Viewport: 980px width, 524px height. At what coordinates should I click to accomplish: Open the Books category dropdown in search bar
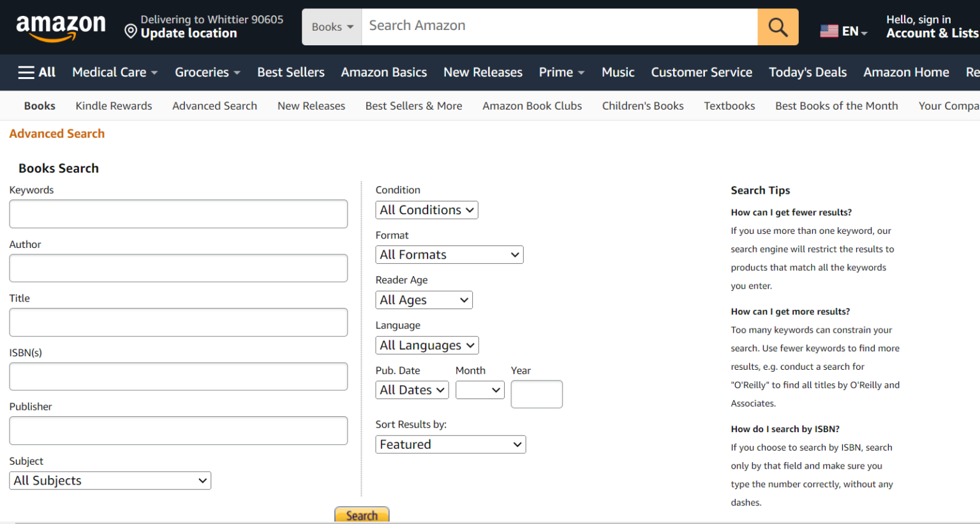coord(331,27)
